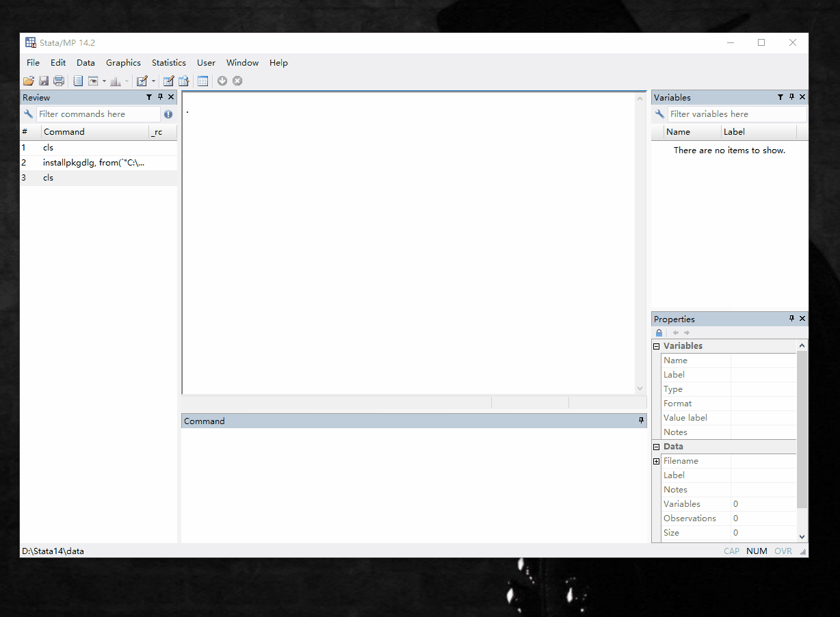Select the installpkgdlg command in Review
The width and height of the screenshot is (840, 617).
coord(94,163)
